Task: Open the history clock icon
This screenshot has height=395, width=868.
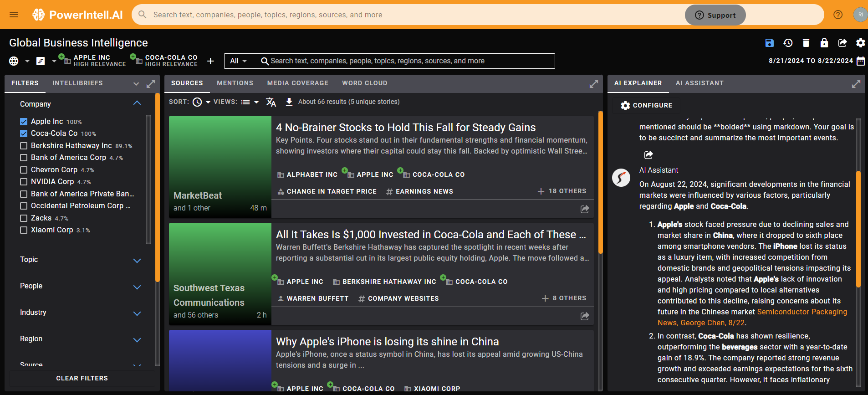Action: click(x=788, y=43)
